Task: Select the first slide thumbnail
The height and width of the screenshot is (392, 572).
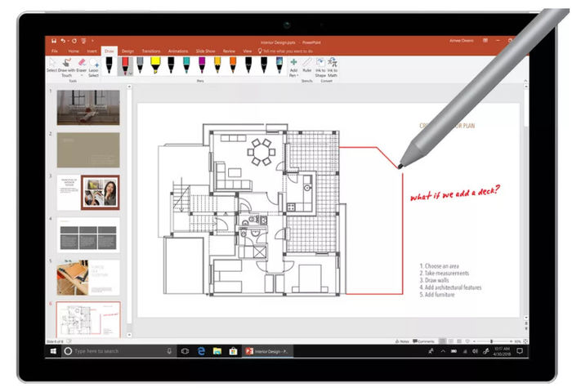Action: [87, 107]
